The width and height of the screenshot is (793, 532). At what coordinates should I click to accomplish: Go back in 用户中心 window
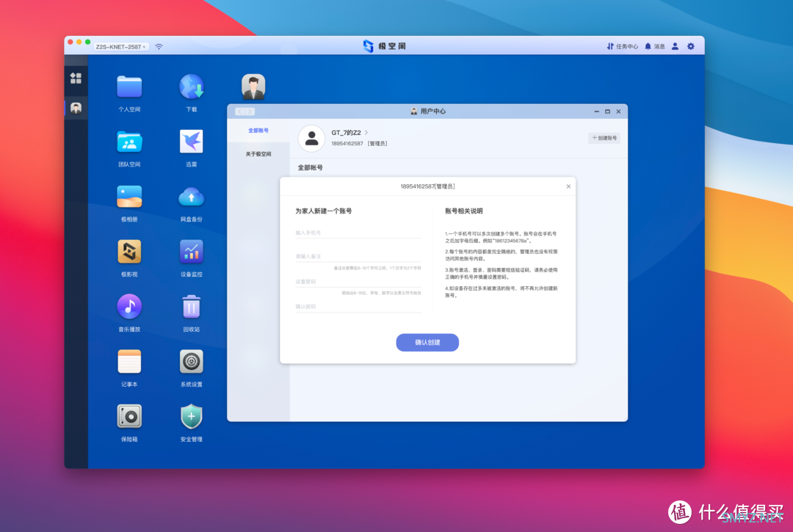coord(239,112)
